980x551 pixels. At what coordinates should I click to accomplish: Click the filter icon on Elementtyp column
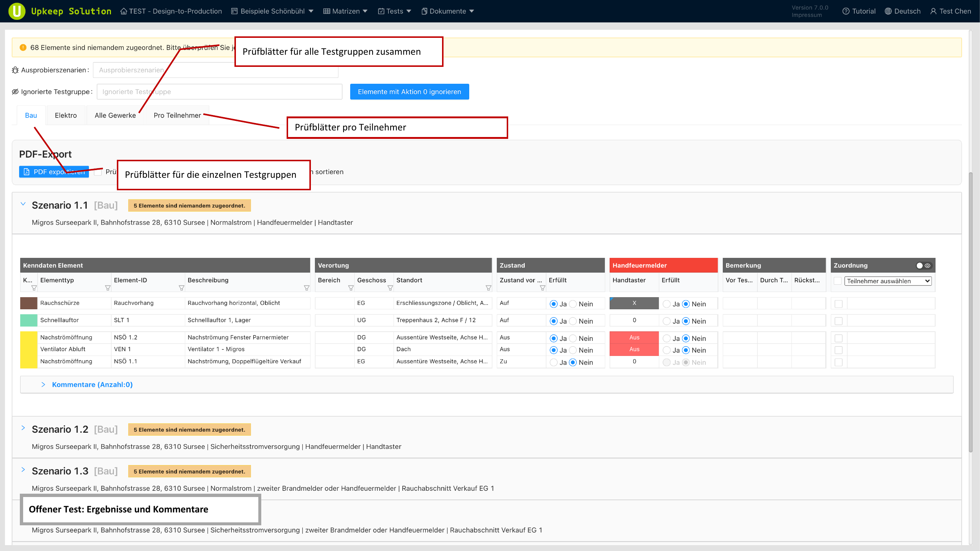point(108,288)
